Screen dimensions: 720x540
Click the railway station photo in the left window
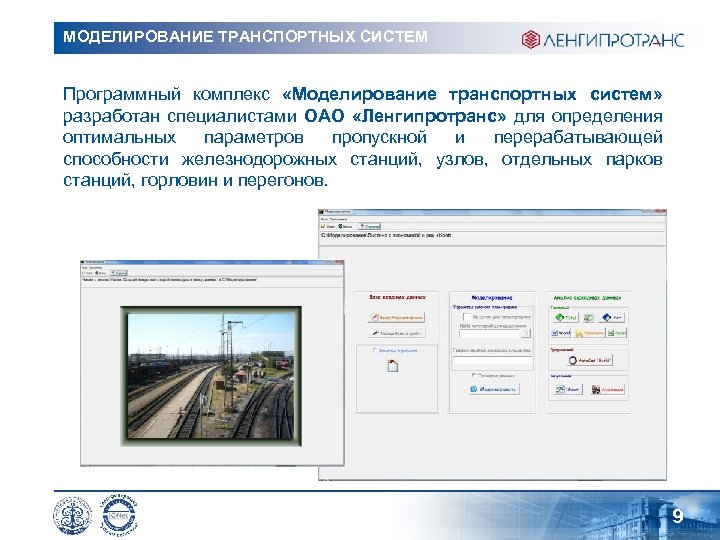point(211,376)
